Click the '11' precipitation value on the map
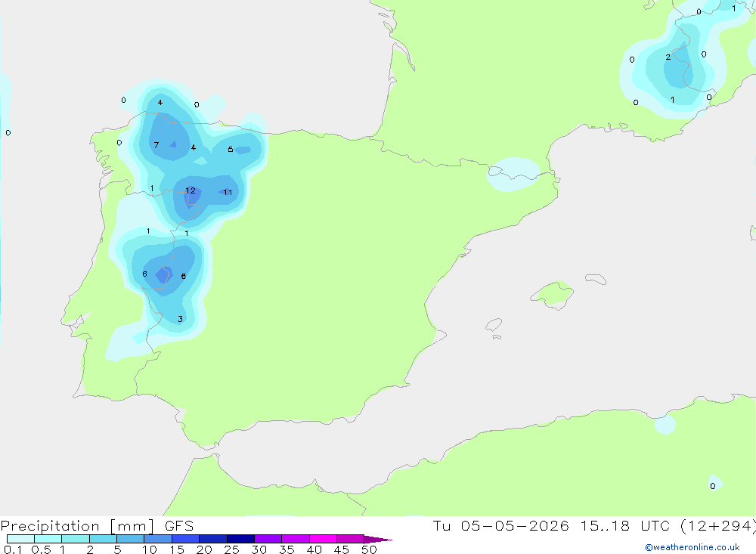Image resolution: width=756 pixels, height=554 pixels. pyautogui.click(x=228, y=192)
